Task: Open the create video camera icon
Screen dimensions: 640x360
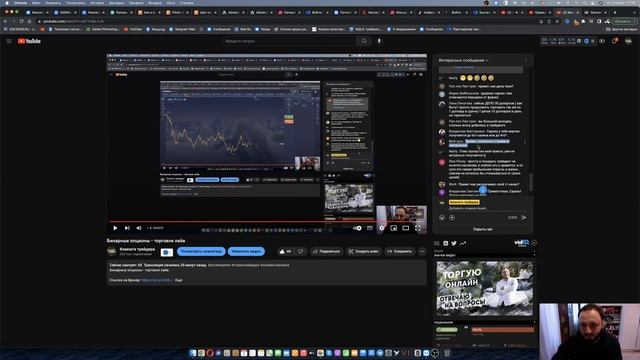Action: [x=602, y=41]
